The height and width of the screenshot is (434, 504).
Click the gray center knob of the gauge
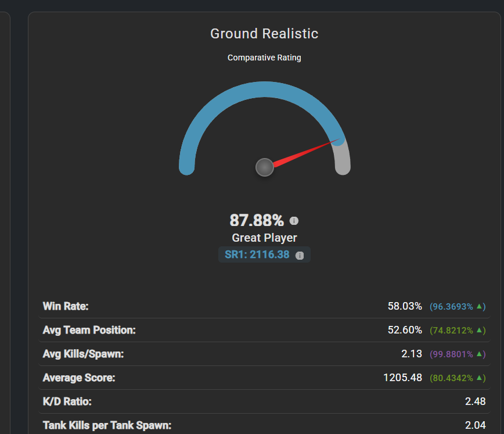265,167
